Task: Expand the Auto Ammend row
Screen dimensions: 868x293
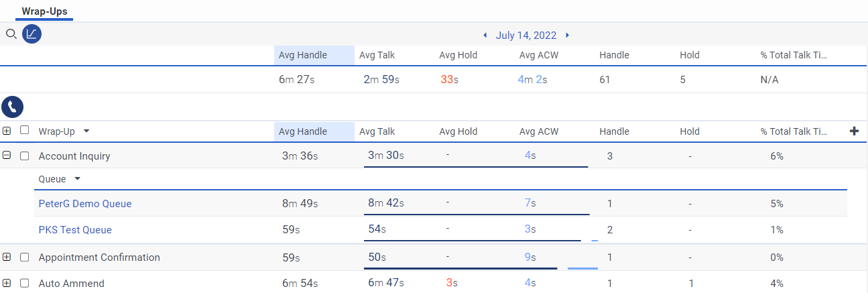Action: pyautogui.click(x=7, y=283)
